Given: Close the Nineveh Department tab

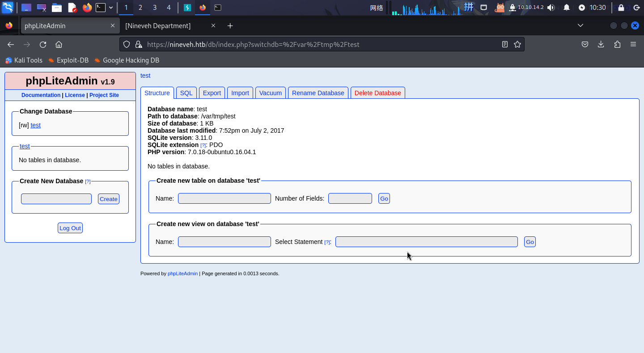Looking at the screenshot, I should tap(213, 26).
